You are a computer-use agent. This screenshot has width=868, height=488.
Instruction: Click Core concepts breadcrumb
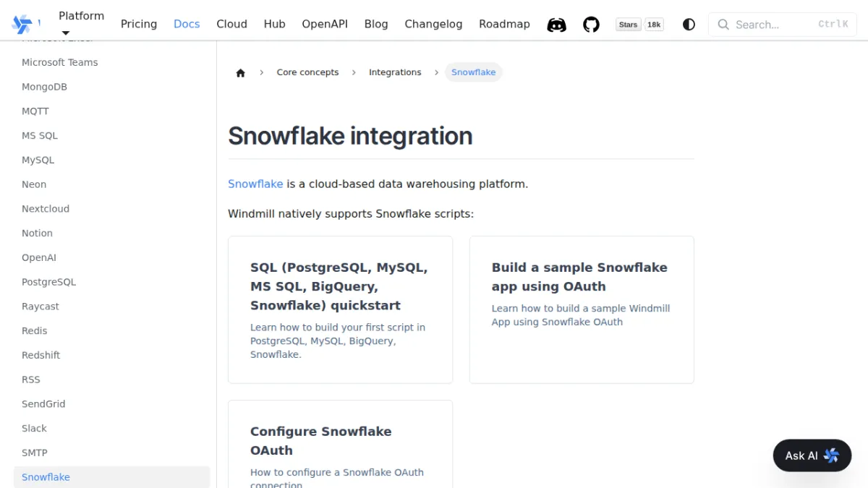pos(307,72)
